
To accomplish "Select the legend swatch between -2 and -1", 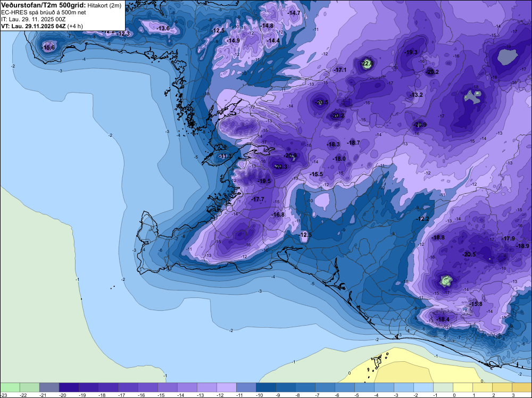I will pos(423,387).
